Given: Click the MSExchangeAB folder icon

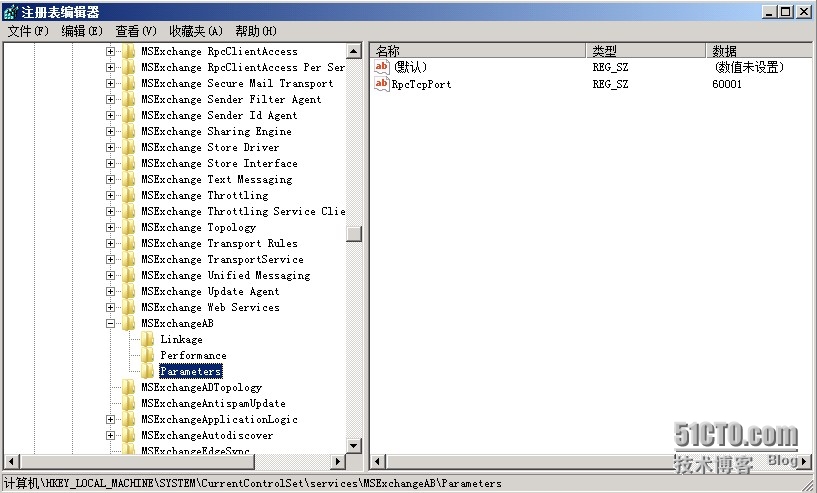Looking at the screenshot, I should coord(128,324).
